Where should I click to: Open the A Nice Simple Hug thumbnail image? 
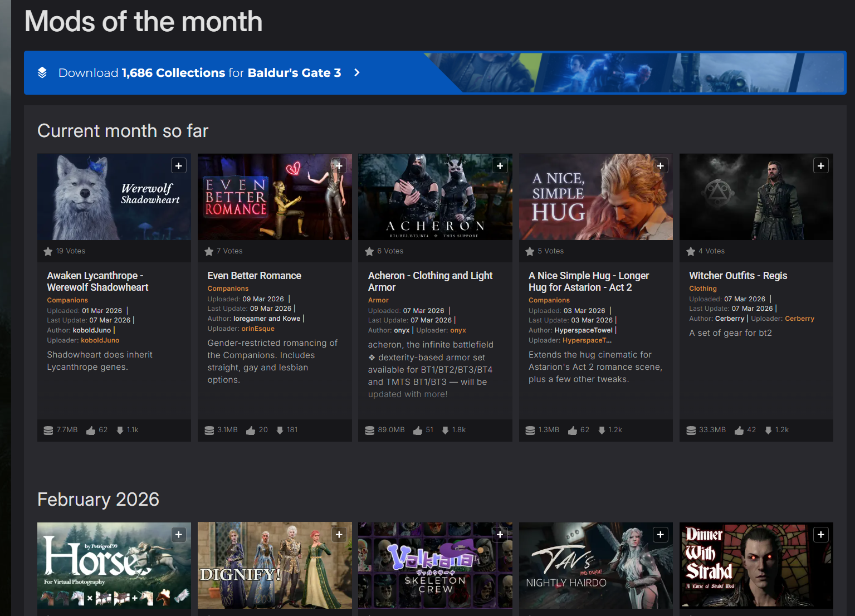[x=596, y=197]
